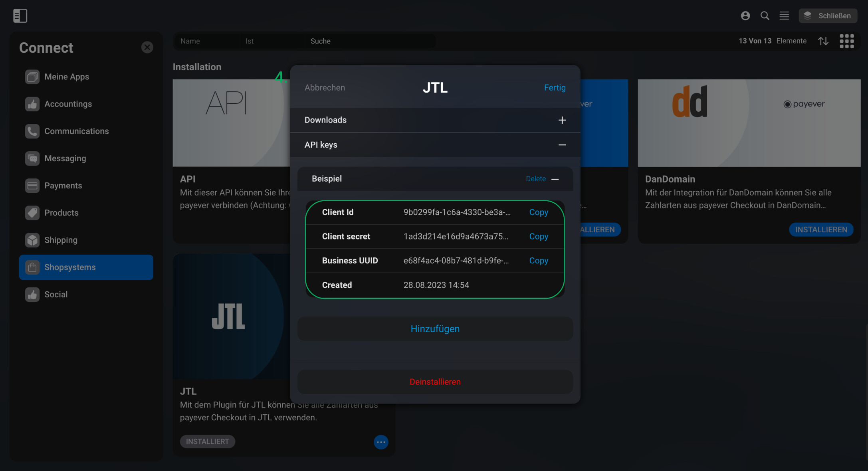Viewport: 868px width, 471px height.
Task: Click the Payments card icon
Action: click(x=32, y=186)
